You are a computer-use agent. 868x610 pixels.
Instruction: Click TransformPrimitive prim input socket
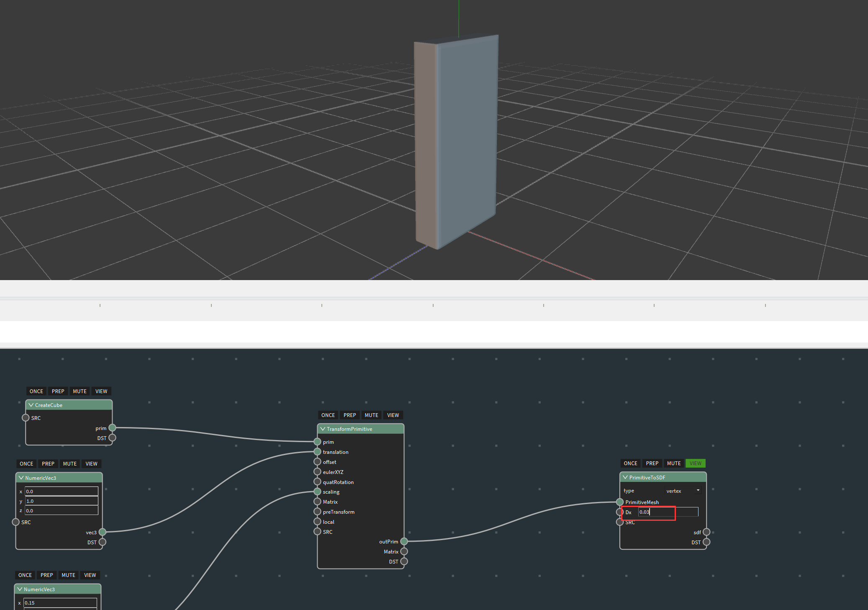coord(317,442)
